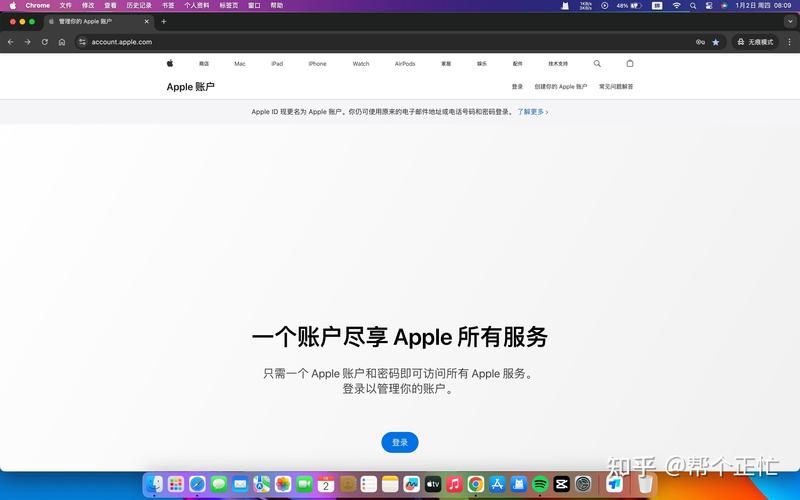
Task: Click the date and time in the menu bar
Action: 763,6
